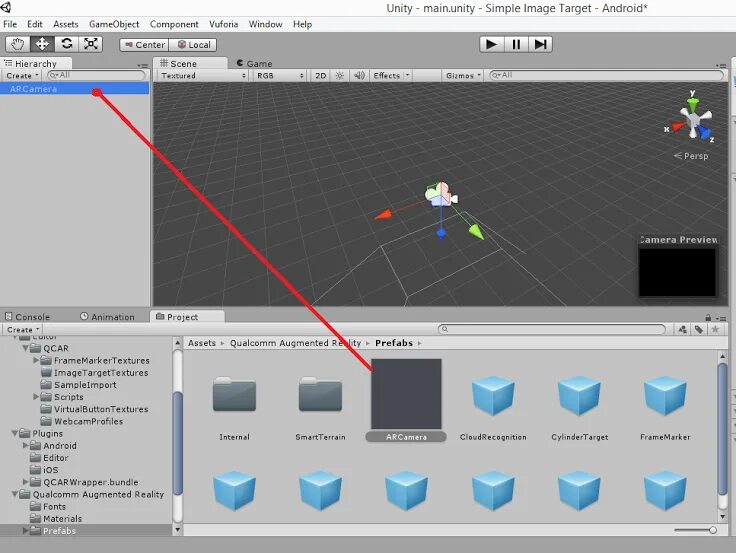Expand the FrameMarkerTextures folder

pyautogui.click(x=36, y=361)
